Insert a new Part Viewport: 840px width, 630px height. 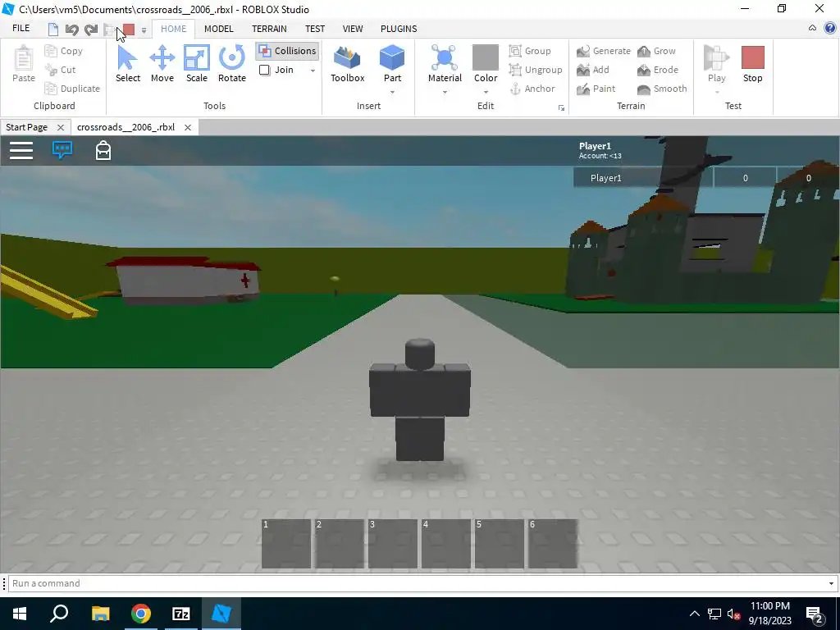[392, 64]
